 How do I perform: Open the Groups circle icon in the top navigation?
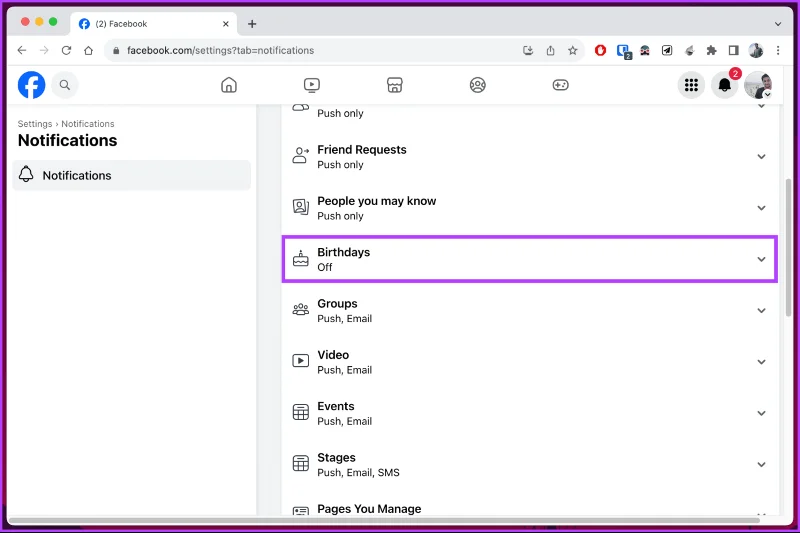[478, 85]
